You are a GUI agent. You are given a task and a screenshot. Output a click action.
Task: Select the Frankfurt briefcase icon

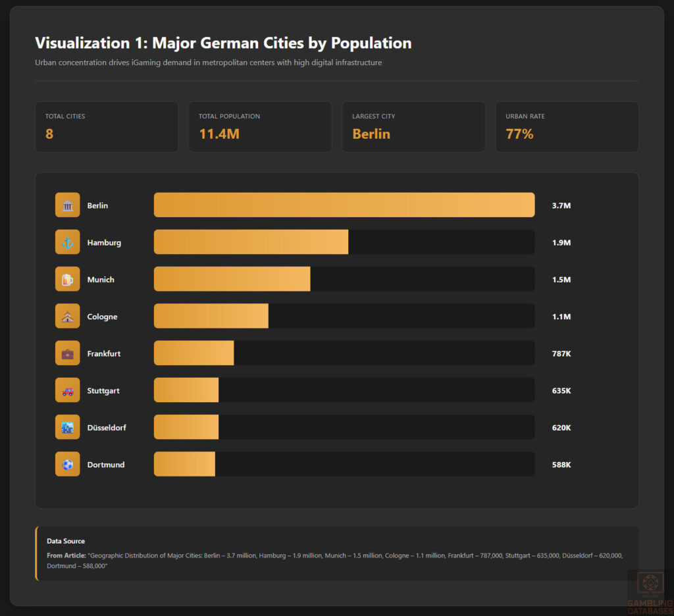[67, 353]
